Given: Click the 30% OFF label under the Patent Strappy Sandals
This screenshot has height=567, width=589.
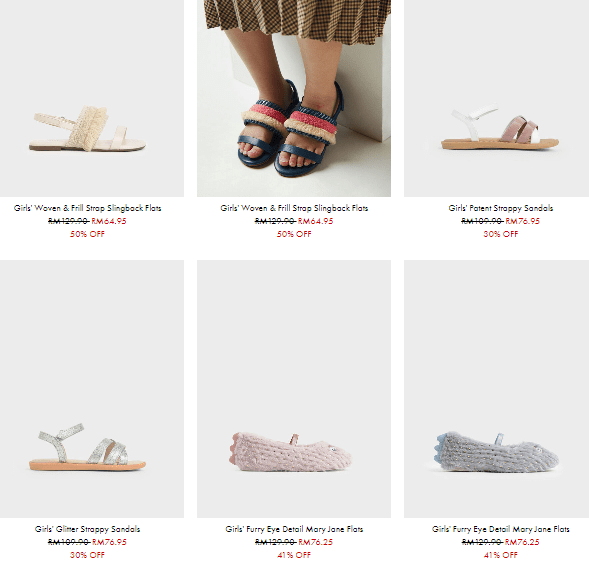Looking at the screenshot, I should pyautogui.click(x=501, y=234).
